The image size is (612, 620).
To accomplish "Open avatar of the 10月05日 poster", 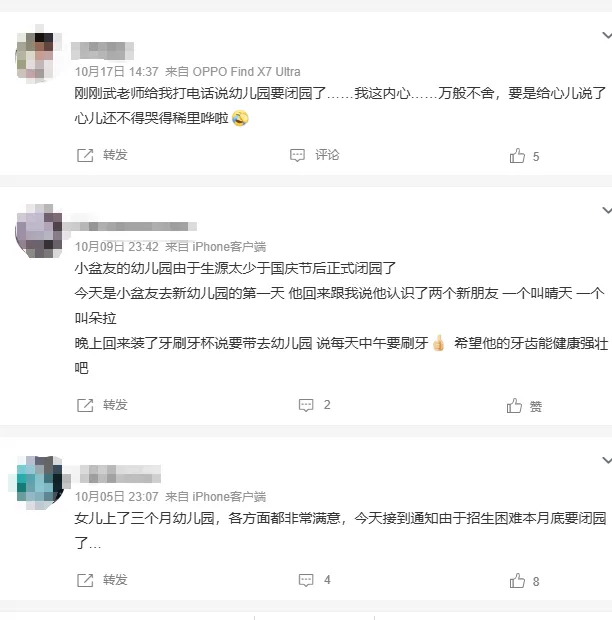I will [38, 482].
